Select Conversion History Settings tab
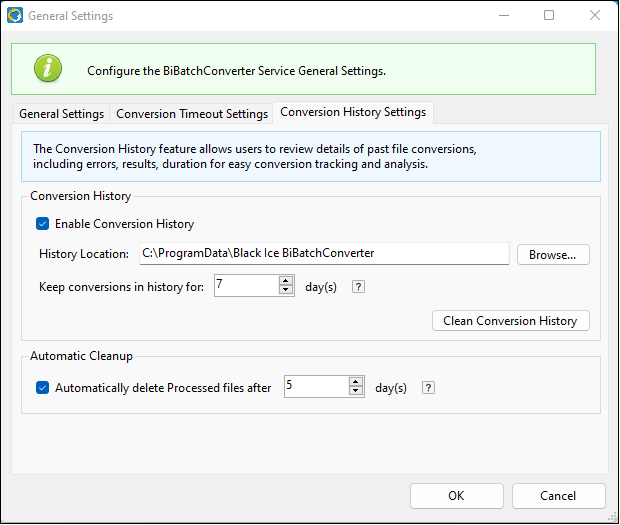This screenshot has width=620, height=525. point(353,112)
